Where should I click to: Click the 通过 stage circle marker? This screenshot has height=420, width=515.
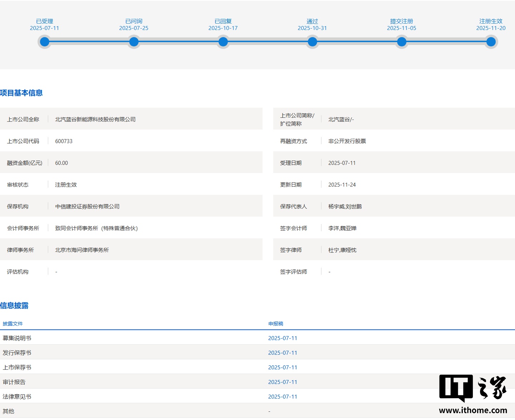(312, 42)
